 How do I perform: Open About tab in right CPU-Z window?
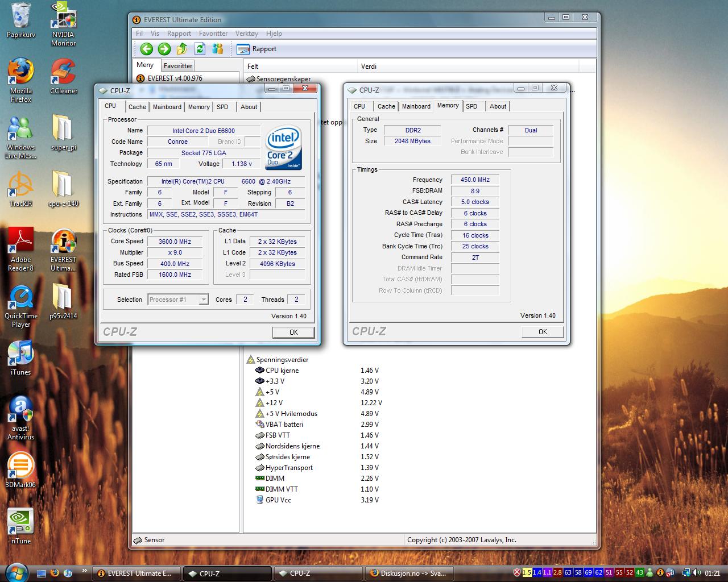tap(498, 106)
